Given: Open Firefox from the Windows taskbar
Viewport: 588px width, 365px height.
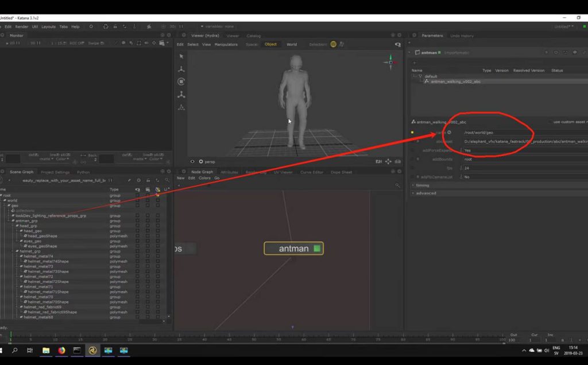Looking at the screenshot, I should point(61,350).
